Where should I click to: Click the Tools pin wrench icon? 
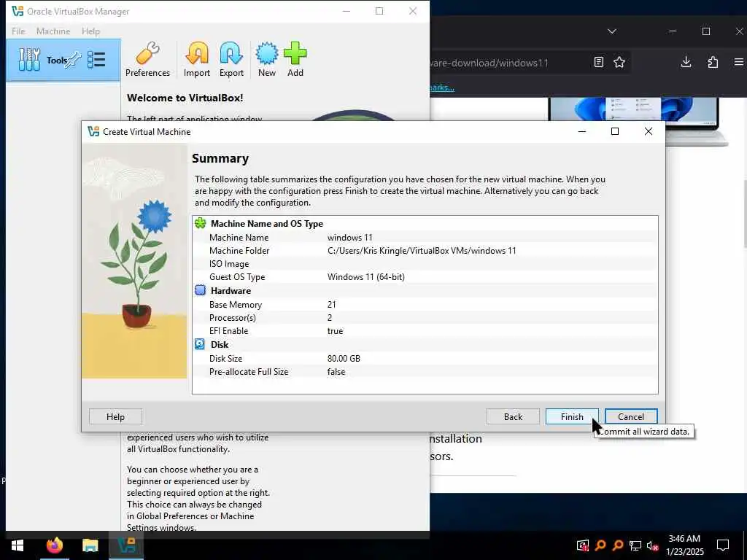[x=74, y=60]
